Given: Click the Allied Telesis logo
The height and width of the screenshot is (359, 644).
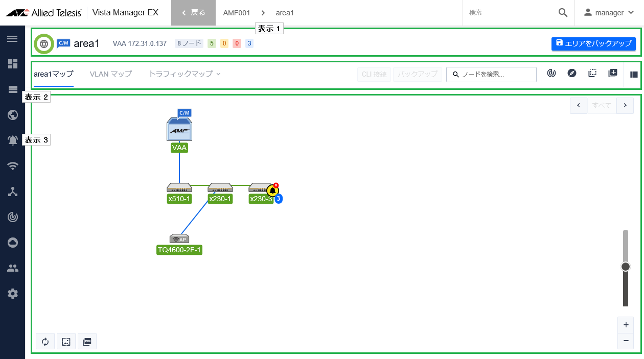Looking at the screenshot, I should pos(43,13).
